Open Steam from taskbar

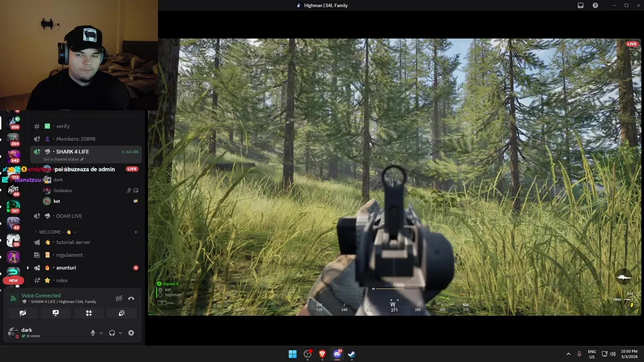(352, 354)
